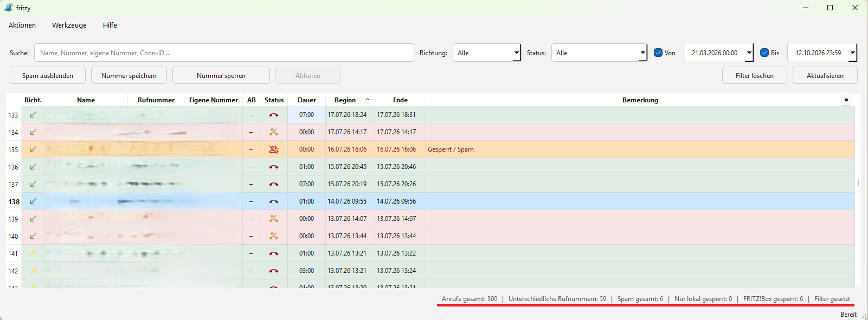
Task: Open the Bis date picker dropdown arrow
Action: [x=853, y=53]
